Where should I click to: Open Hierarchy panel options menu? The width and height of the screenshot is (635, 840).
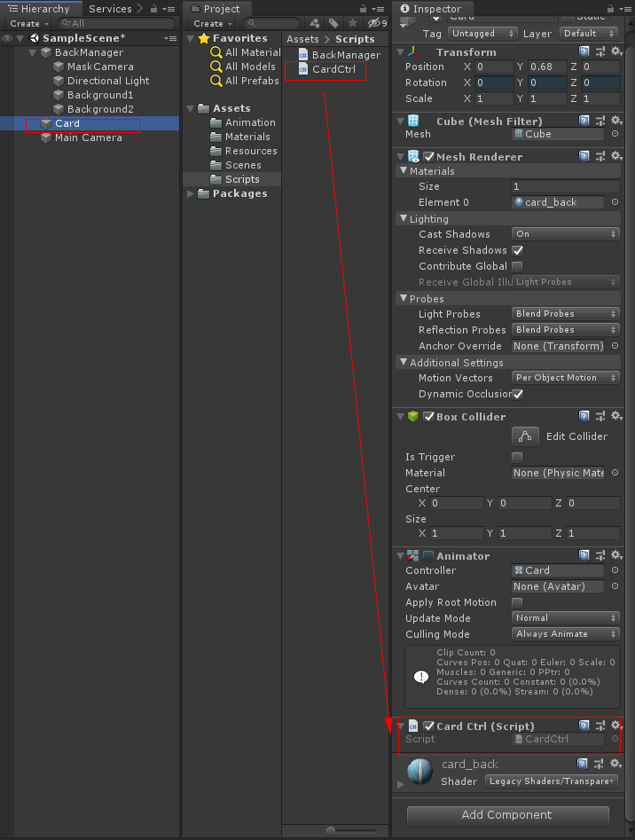(169, 9)
